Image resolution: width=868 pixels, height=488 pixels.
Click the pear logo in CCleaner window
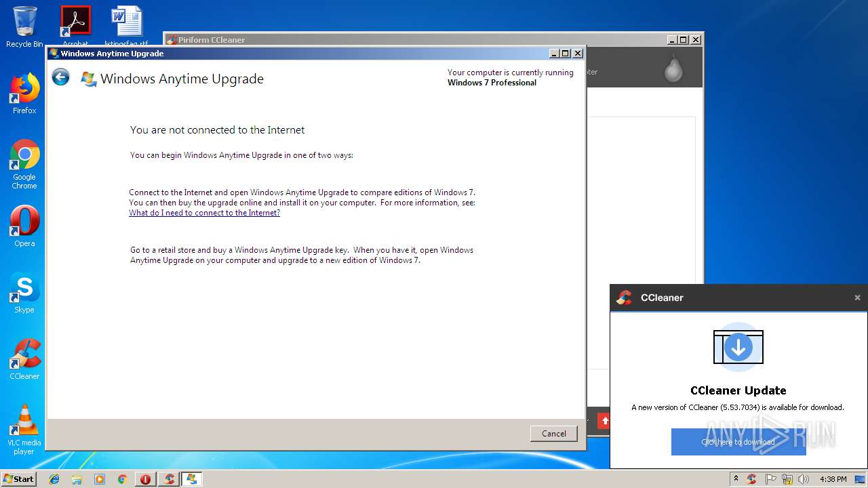(673, 68)
